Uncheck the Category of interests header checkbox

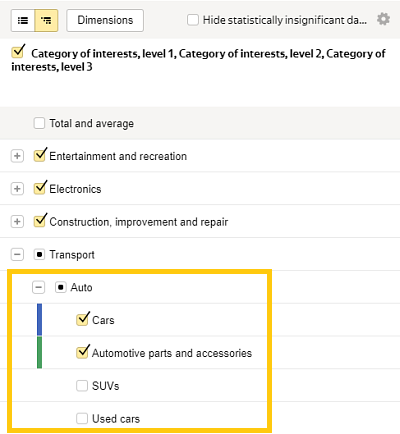(17, 52)
